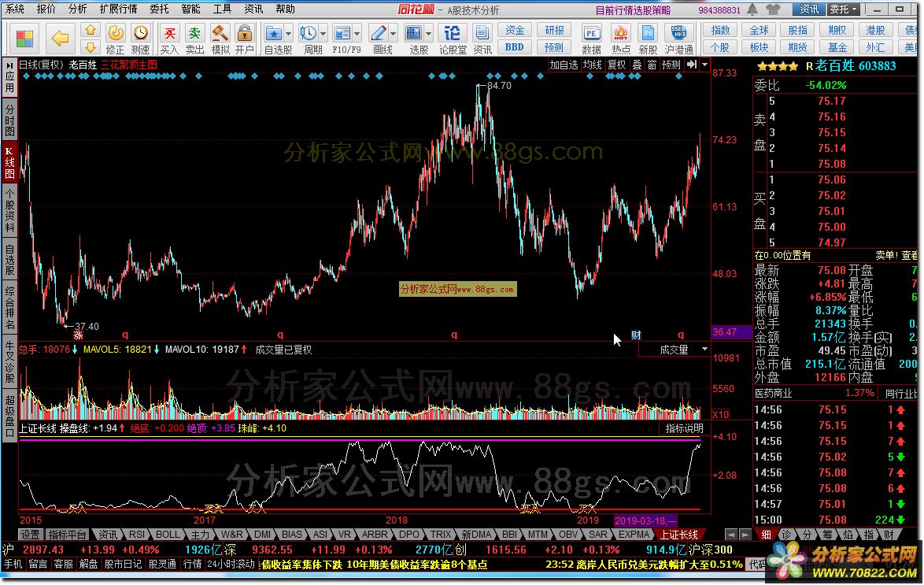Open 股市日记 in bottom bar
The width and height of the screenshot is (924, 585).
[123, 565]
